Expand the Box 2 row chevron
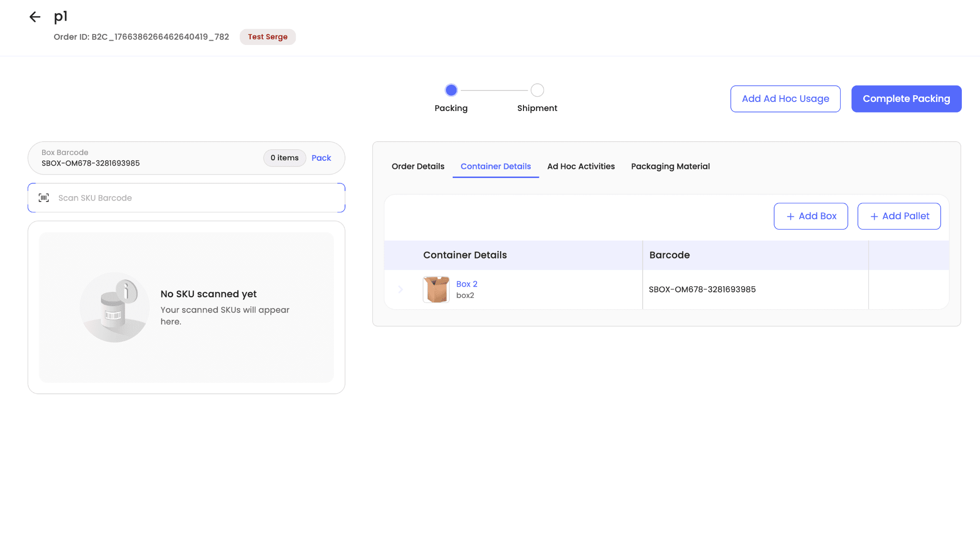Image resolution: width=980 pixels, height=534 pixels. point(401,289)
